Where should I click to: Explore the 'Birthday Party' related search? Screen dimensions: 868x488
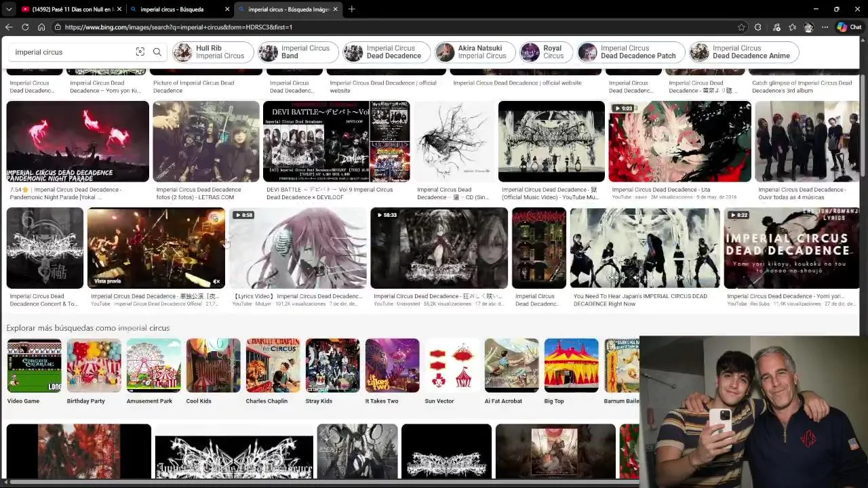pyautogui.click(x=94, y=372)
